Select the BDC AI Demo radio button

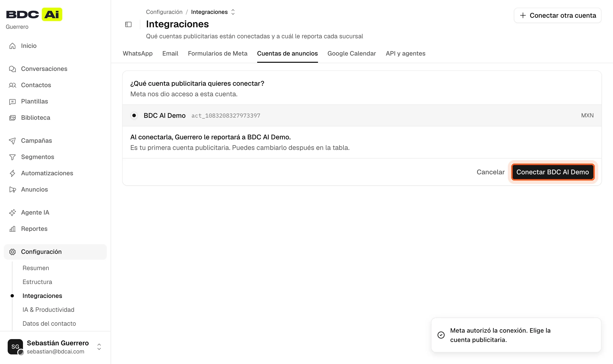134,115
